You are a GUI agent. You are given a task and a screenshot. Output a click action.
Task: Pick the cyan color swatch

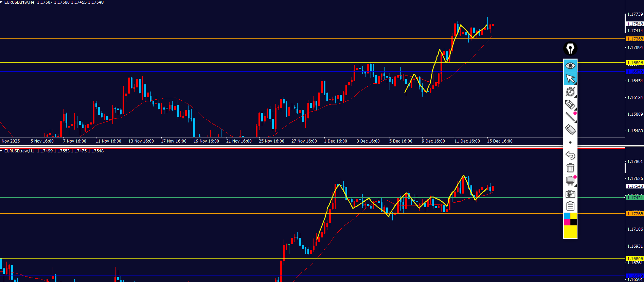point(567,216)
